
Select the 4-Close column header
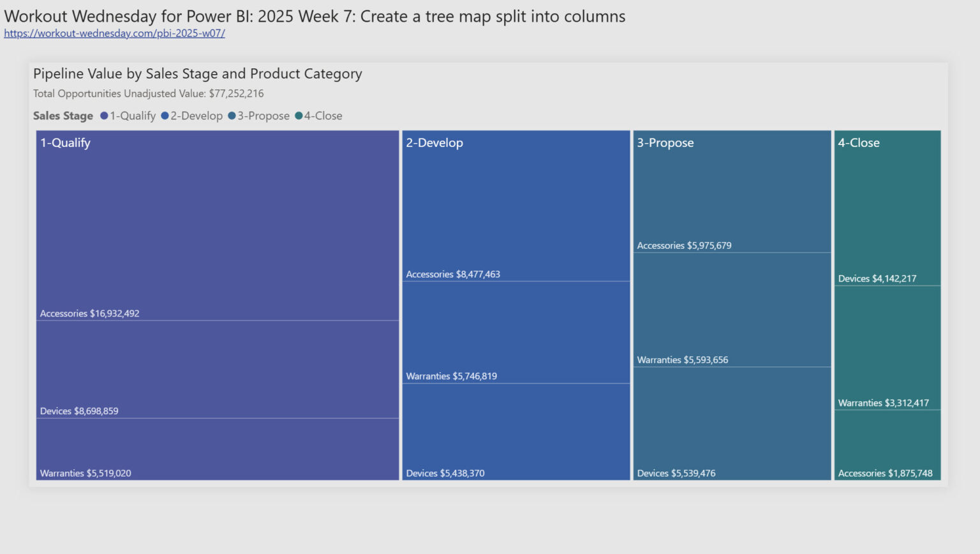pyautogui.click(x=859, y=142)
